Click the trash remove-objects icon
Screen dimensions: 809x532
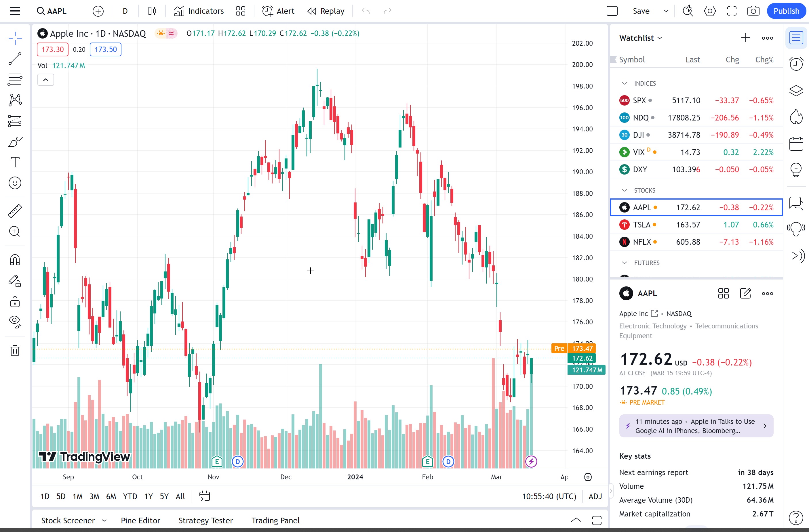(15, 350)
